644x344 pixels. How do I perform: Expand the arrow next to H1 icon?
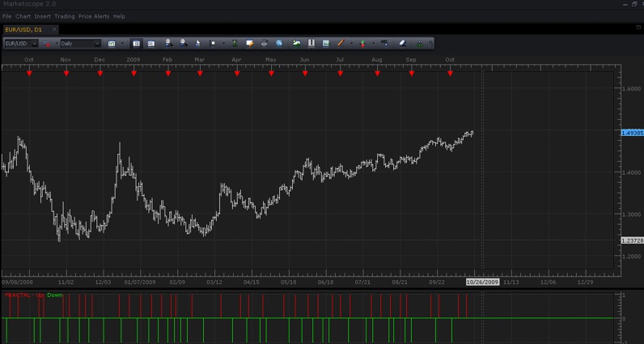[122, 43]
